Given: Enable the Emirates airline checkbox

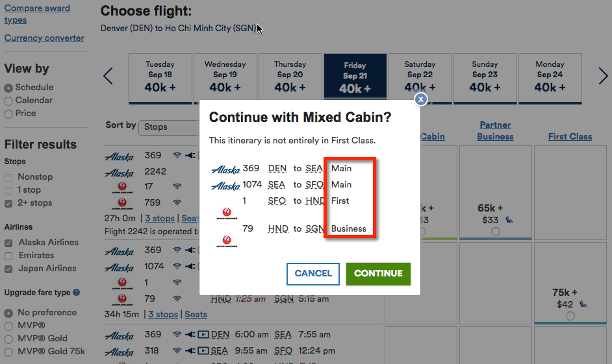Looking at the screenshot, I should (8, 256).
